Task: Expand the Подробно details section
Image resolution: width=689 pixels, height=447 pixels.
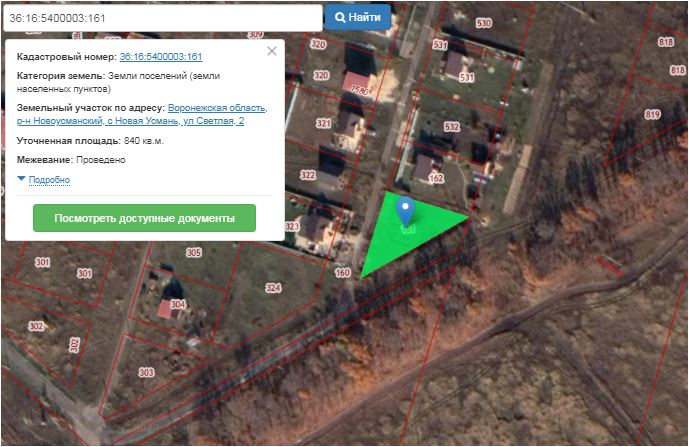Action: (49, 180)
